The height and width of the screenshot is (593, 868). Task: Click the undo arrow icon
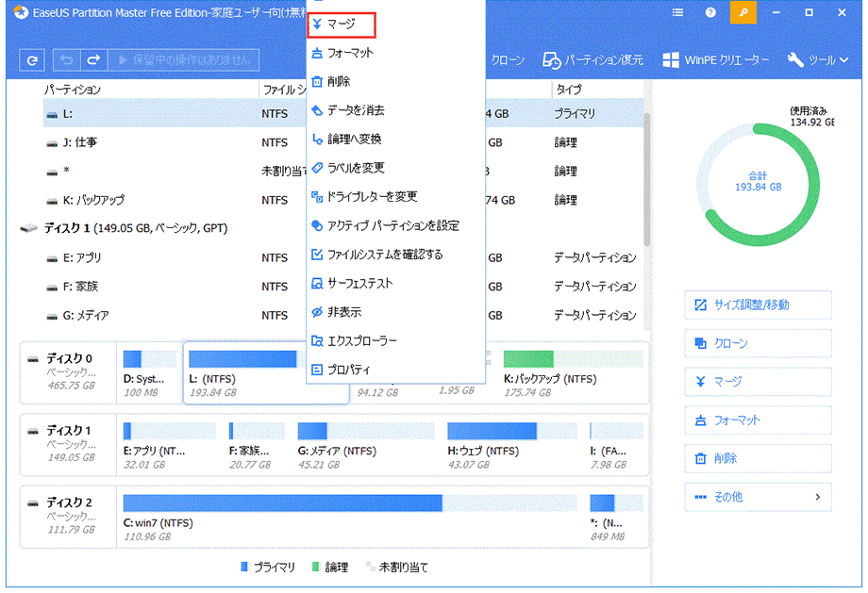pyautogui.click(x=67, y=59)
